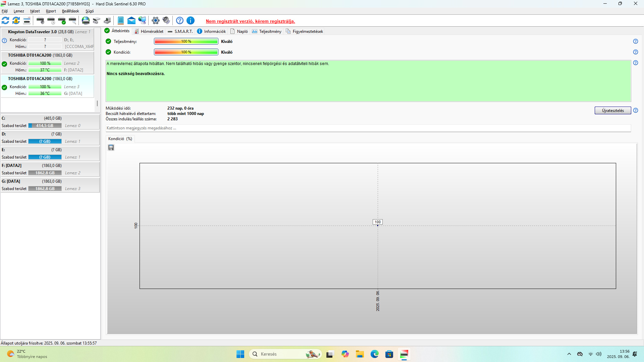Click the refresh with warning icon
Viewport: 644px width, 362px height.
pos(16,21)
